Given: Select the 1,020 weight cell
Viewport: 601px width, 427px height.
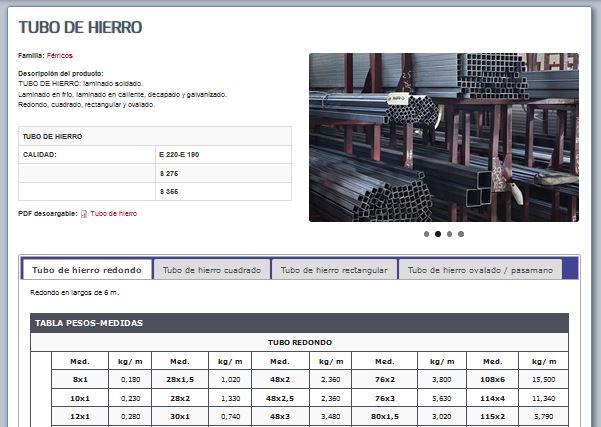Looking at the screenshot, I should (230, 379).
